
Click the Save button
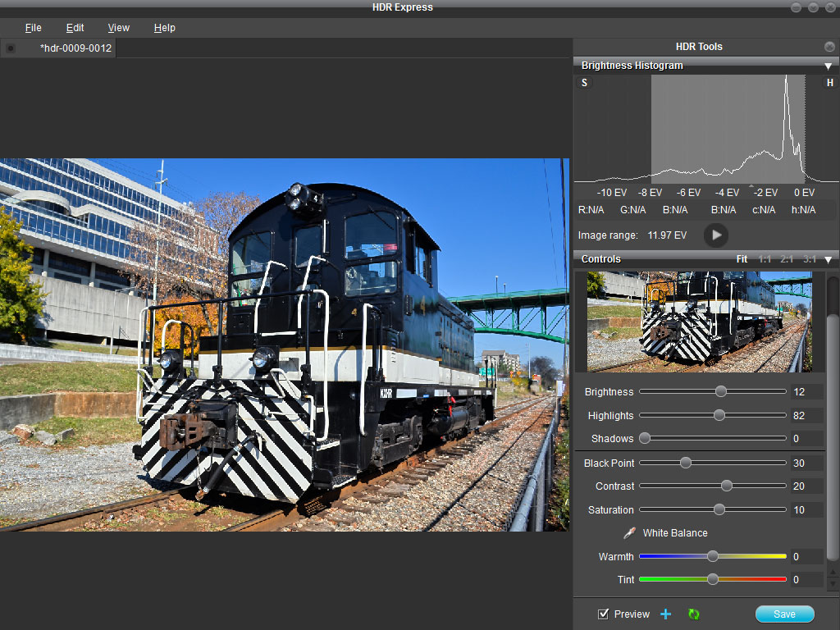(x=784, y=614)
